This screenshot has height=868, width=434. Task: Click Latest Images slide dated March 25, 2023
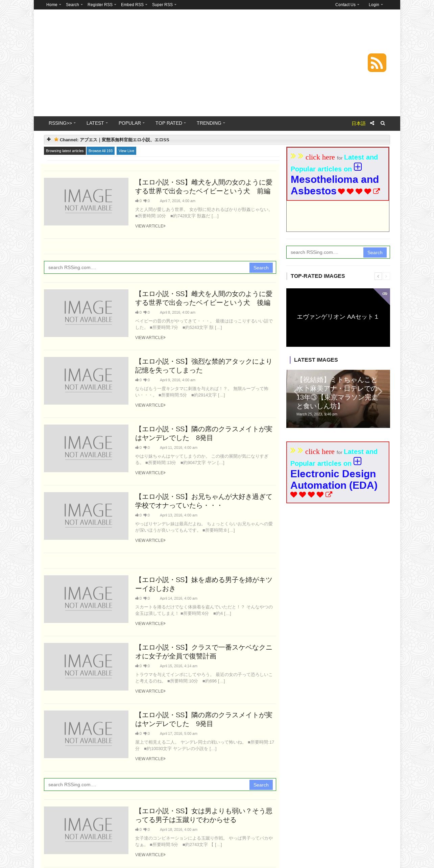click(338, 399)
